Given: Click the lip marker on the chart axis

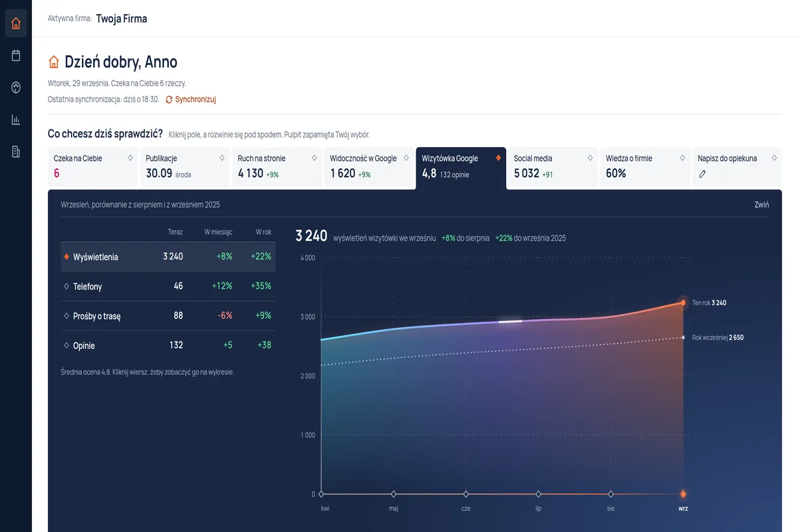Looking at the screenshot, I should [539, 494].
